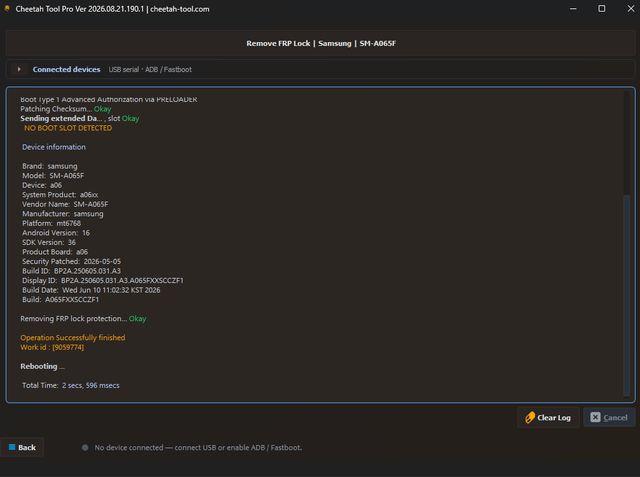Click the 'USB serial · ADB / Fastboot' text
Image resolution: width=640 pixels, height=477 pixels.
(x=150, y=69)
